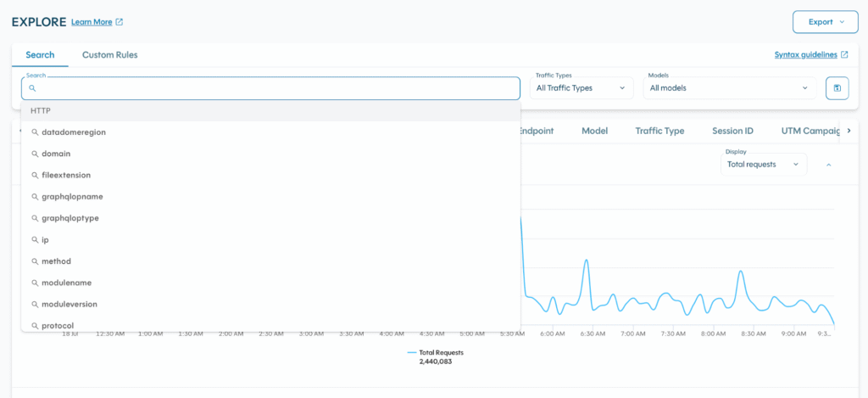This screenshot has height=398, width=868.
Task: Click the search icon next to datadomeregion
Action: coord(34,132)
